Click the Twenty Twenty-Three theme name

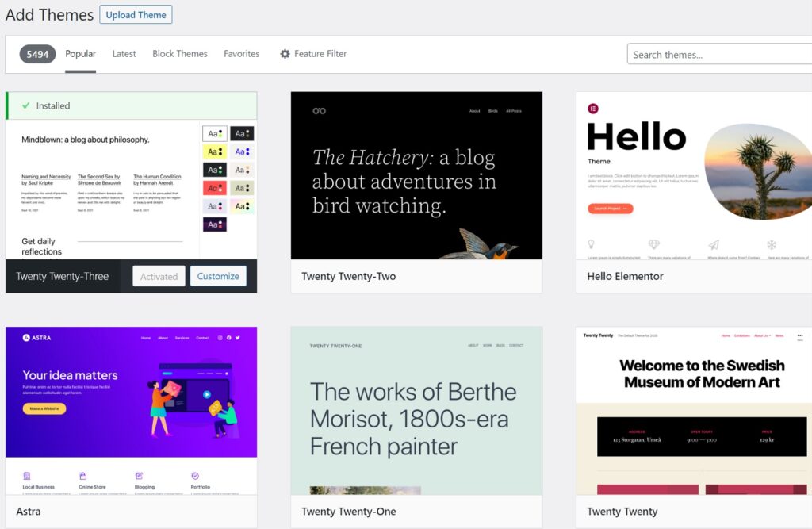[62, 276]
